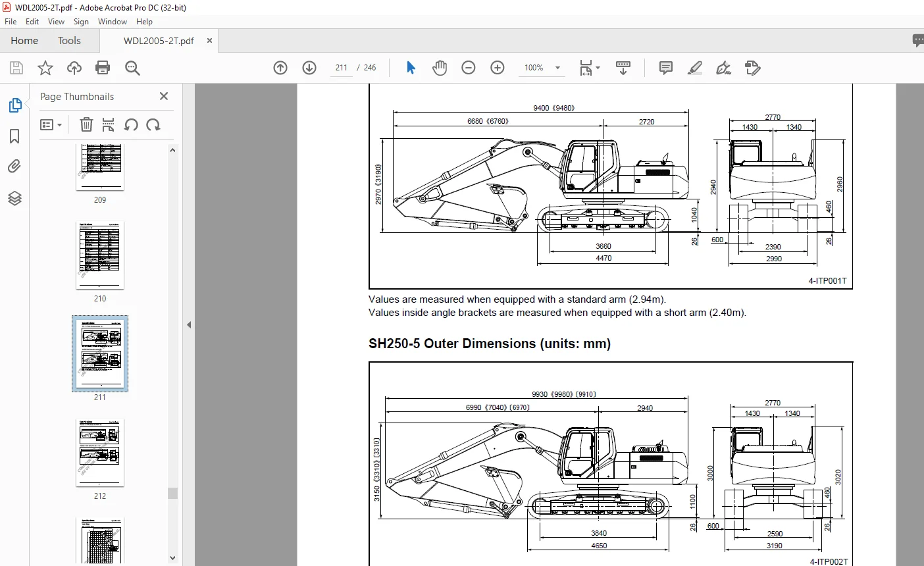Zoom in with the plus button

coord(498,68)
